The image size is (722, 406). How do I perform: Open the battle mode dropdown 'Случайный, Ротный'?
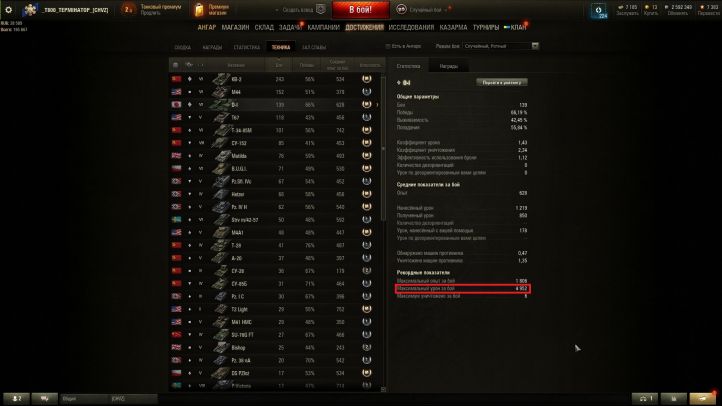[x=501, y=46]
